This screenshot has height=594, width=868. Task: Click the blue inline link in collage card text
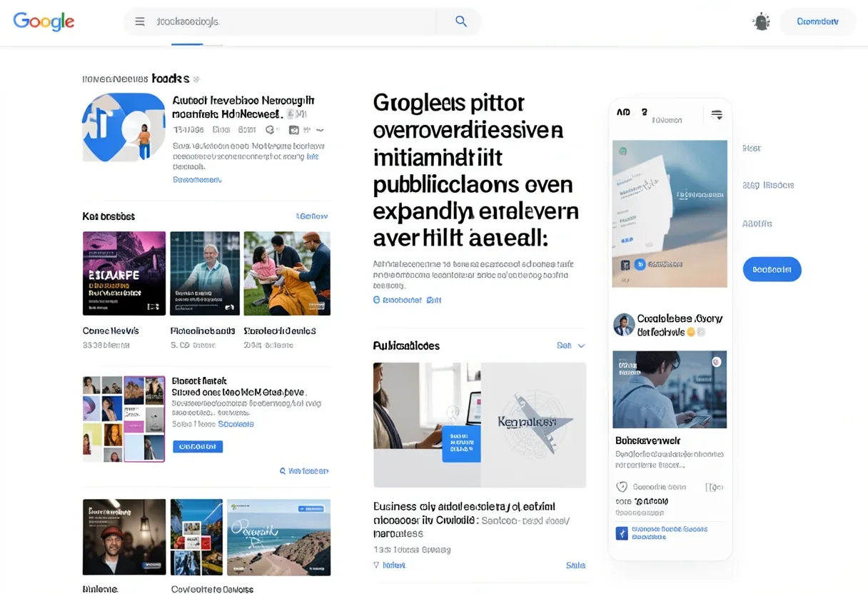(x=236, y=424)
